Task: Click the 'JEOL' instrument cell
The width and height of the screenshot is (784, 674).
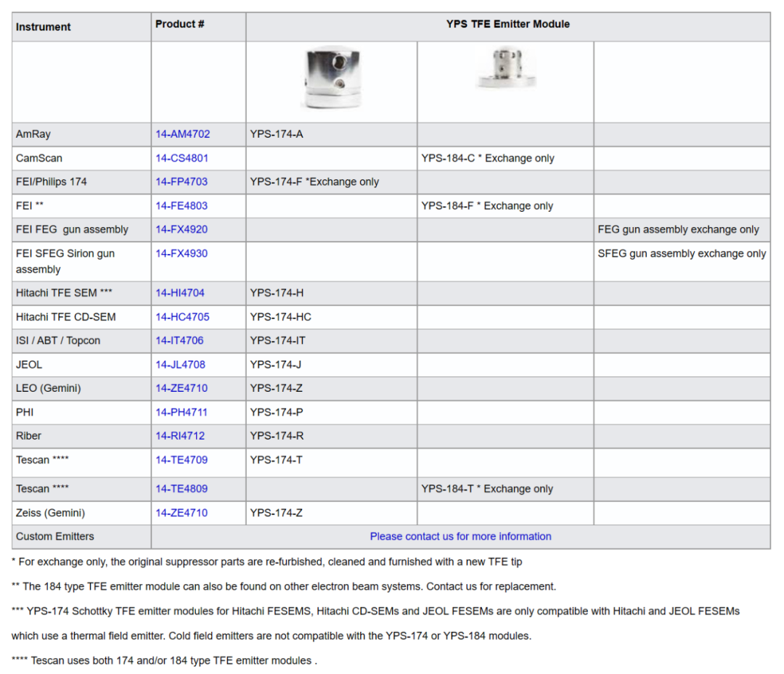Action: (81, 365)
